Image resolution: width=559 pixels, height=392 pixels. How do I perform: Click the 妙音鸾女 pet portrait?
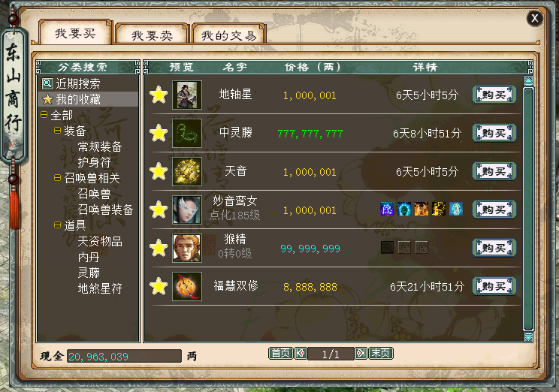point(187,210)
